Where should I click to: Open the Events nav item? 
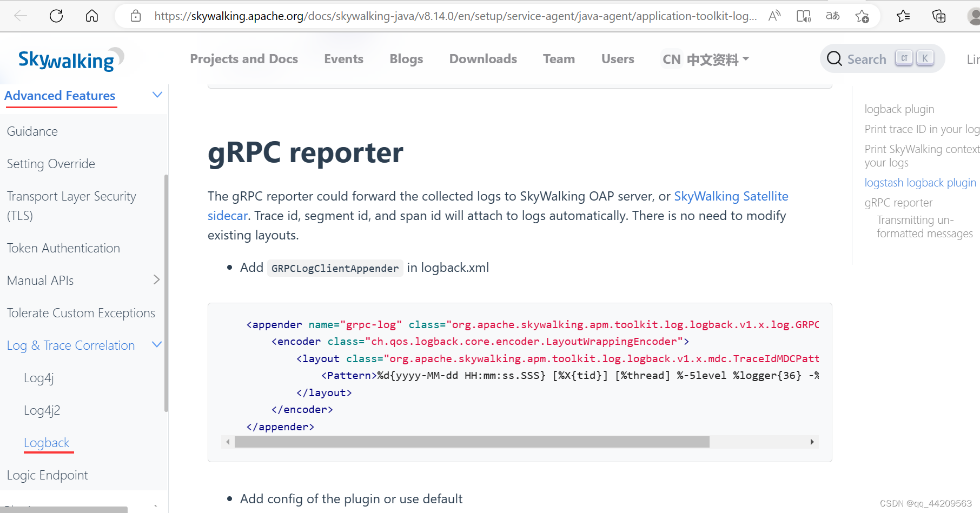coord(343,59)
